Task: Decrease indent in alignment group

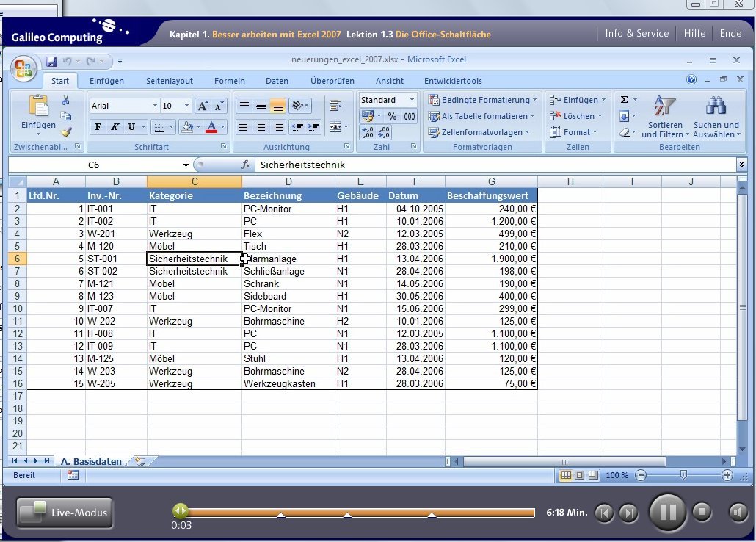Action: (297, 127)
